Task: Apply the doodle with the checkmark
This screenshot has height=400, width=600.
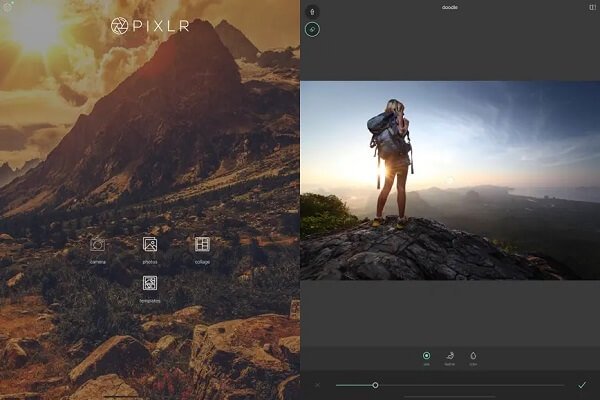Action: pos(582,385)
